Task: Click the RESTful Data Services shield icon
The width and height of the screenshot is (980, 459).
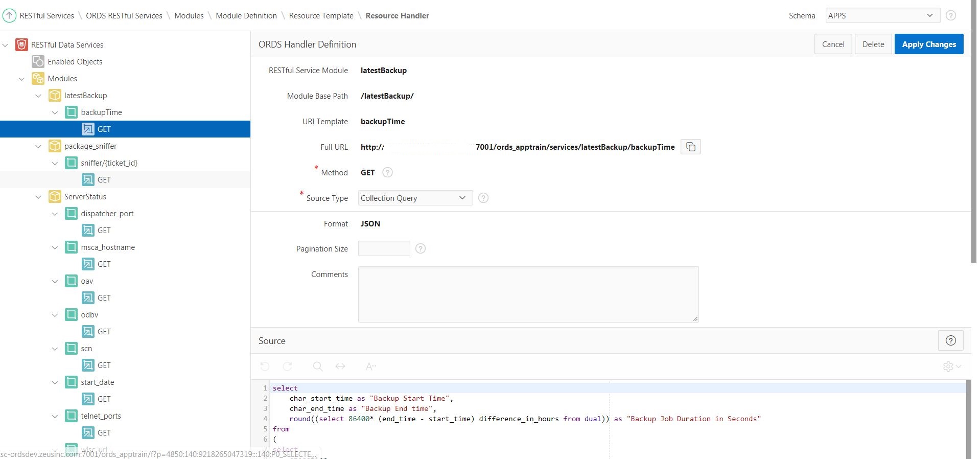Action: coord(21,45)
